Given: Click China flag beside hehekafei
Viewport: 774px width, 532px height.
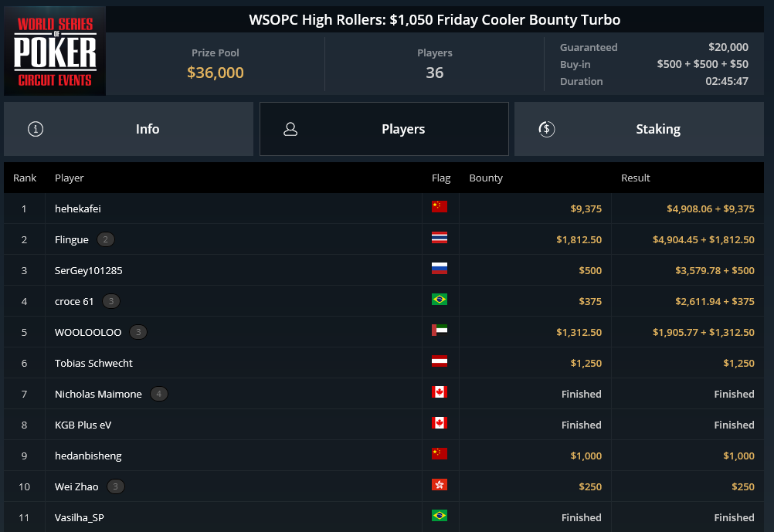Looking at the screenshot, I should 440,206.
